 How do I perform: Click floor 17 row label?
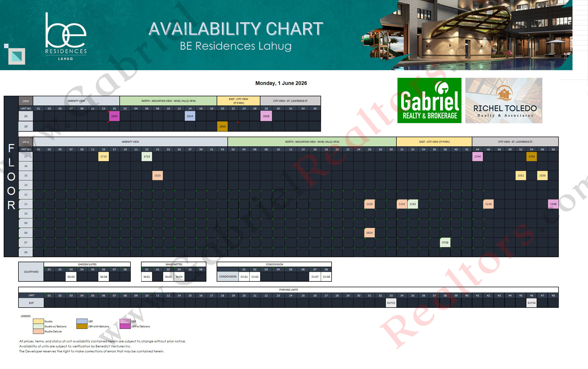(26, 156)
